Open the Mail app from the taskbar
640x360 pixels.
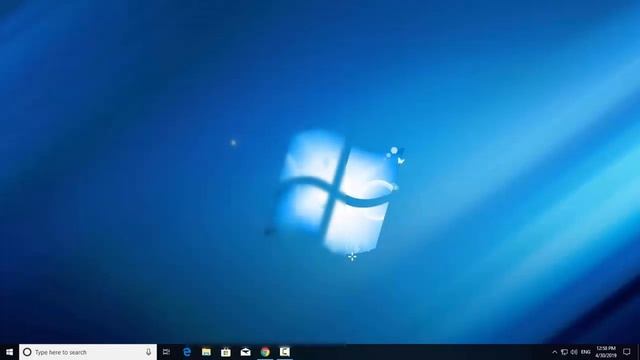click(245, 352)
